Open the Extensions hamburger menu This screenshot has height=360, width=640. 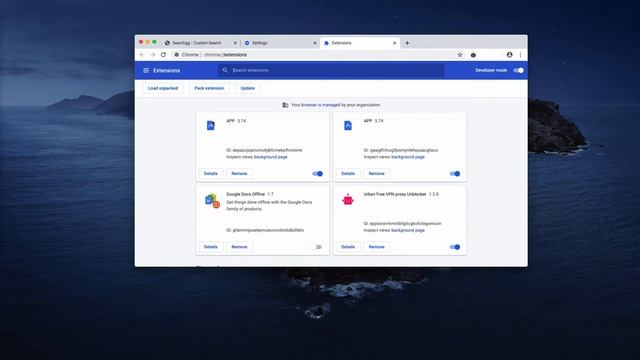(146, 71)
